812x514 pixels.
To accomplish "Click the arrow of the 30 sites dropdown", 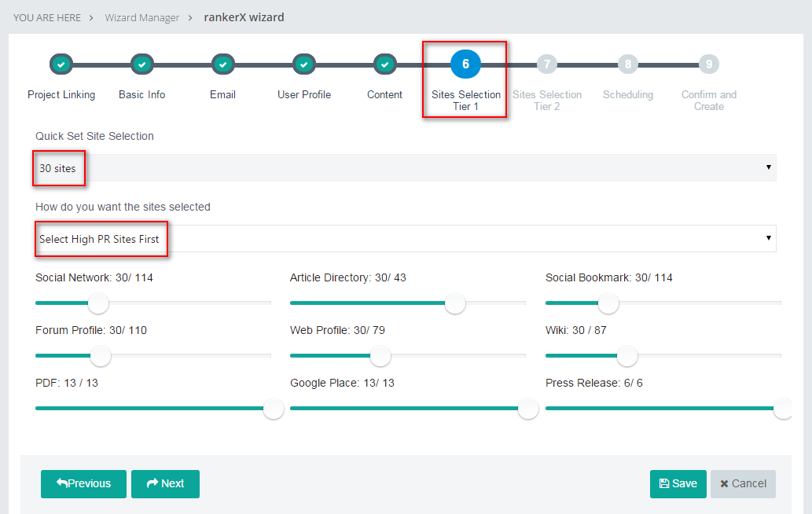I will [x=769, y=167].
